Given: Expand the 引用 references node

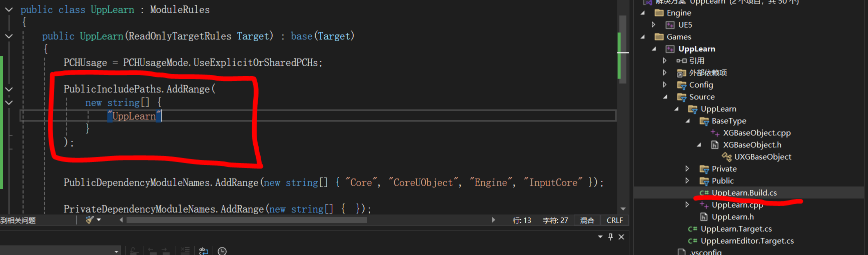Looking at the screenshot, I should [x=665, y=61].
